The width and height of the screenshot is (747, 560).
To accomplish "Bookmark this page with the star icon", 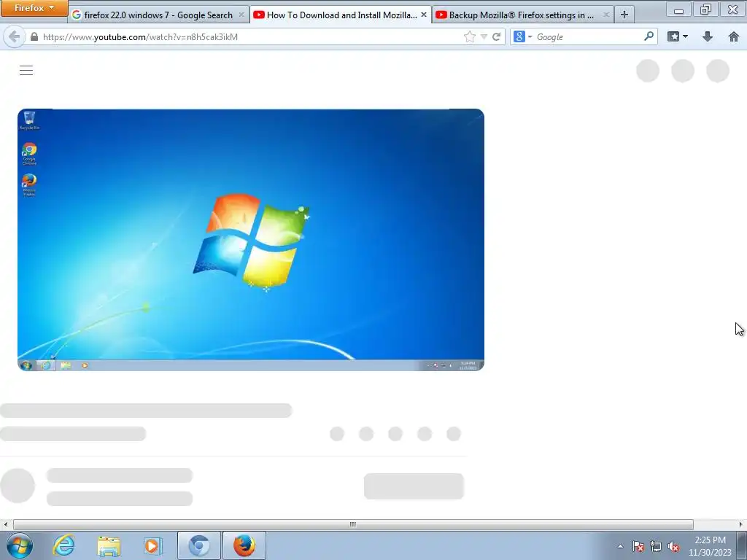I will [x=469, y=36].
